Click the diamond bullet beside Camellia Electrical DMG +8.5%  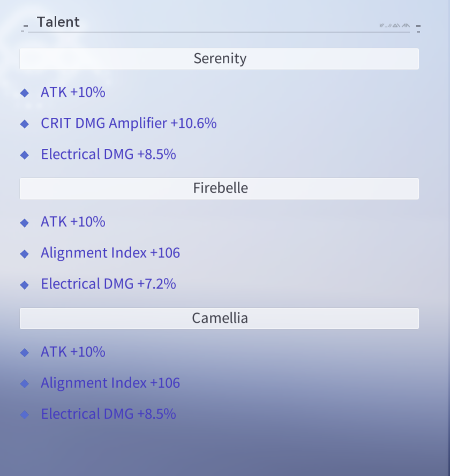pos(25,414)
